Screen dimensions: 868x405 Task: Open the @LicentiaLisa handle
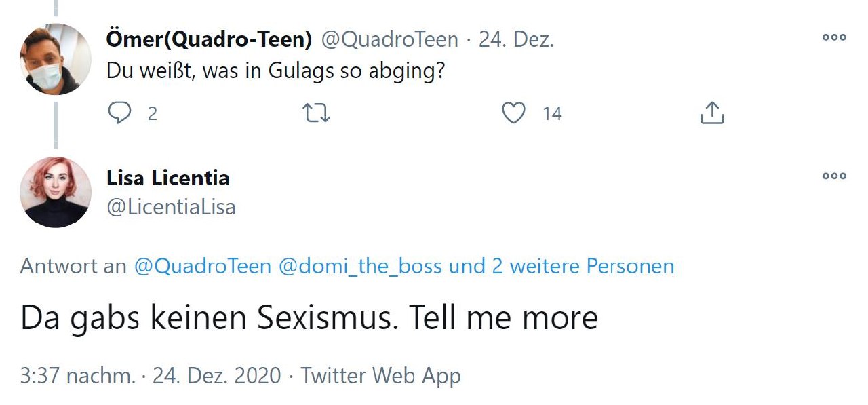pos(171,206)
